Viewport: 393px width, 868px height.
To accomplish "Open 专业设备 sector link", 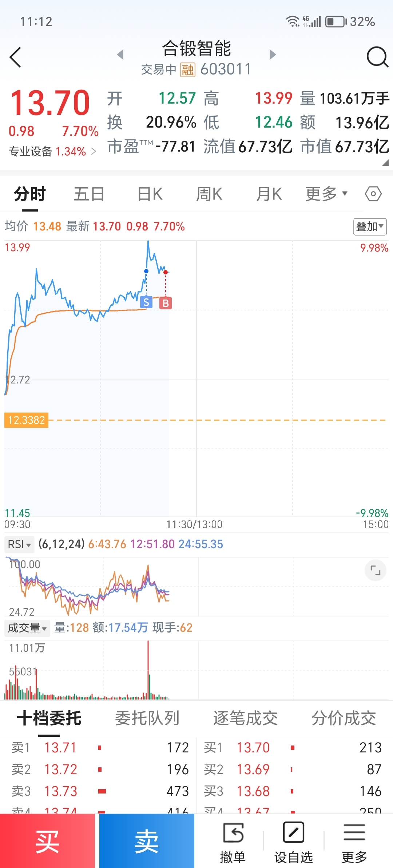I will click(52, 151).
